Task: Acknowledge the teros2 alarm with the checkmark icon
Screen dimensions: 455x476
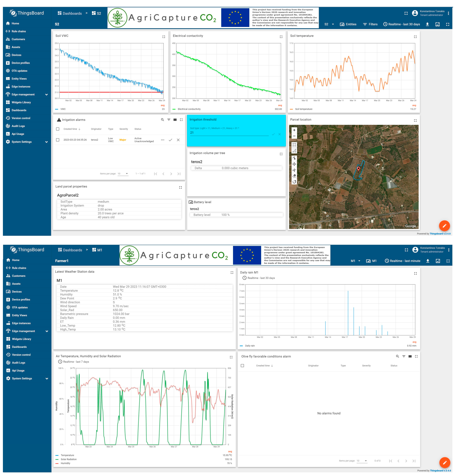Action: 171,140
